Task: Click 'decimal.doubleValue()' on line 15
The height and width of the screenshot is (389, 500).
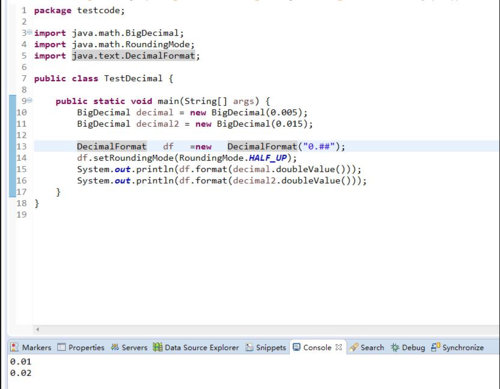Action: tap(289, 169)
